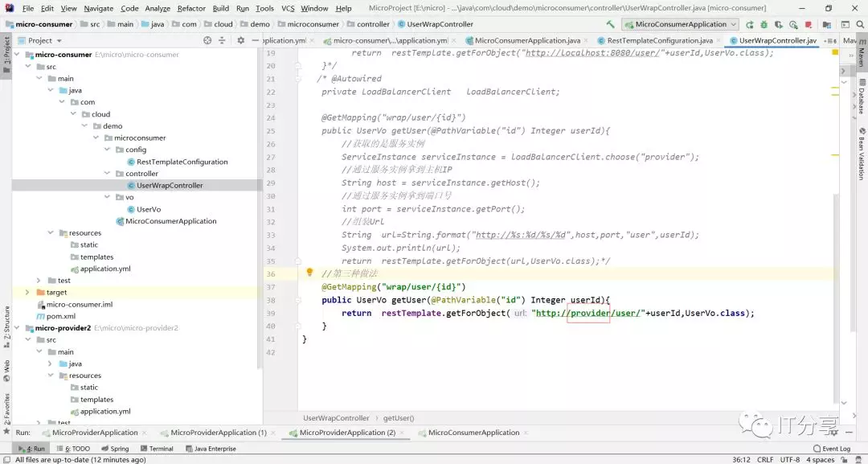
Task: Click the locate-in-project target icon
Action: [207, 40]
